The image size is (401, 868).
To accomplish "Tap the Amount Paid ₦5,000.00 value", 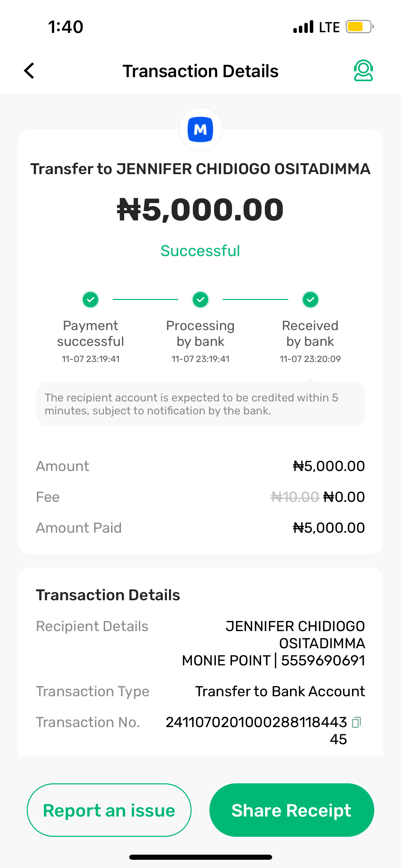I will point(329,528).
